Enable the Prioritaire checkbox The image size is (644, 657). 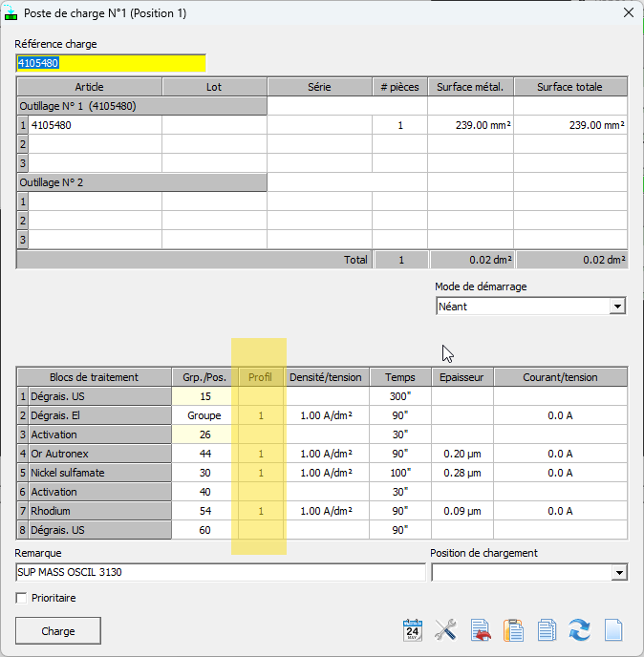[21, 598]
